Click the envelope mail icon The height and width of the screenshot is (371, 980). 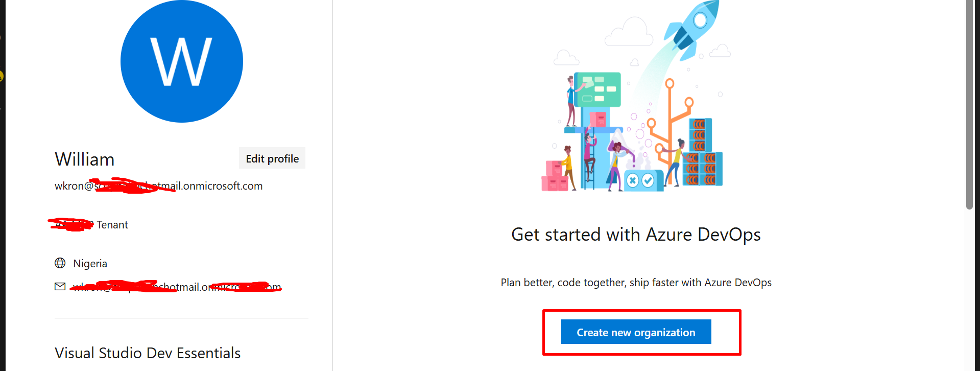coord(60,287)
